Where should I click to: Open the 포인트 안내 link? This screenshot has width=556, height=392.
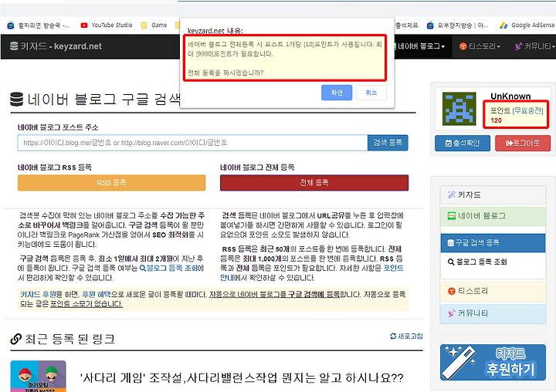click(394, 269)
